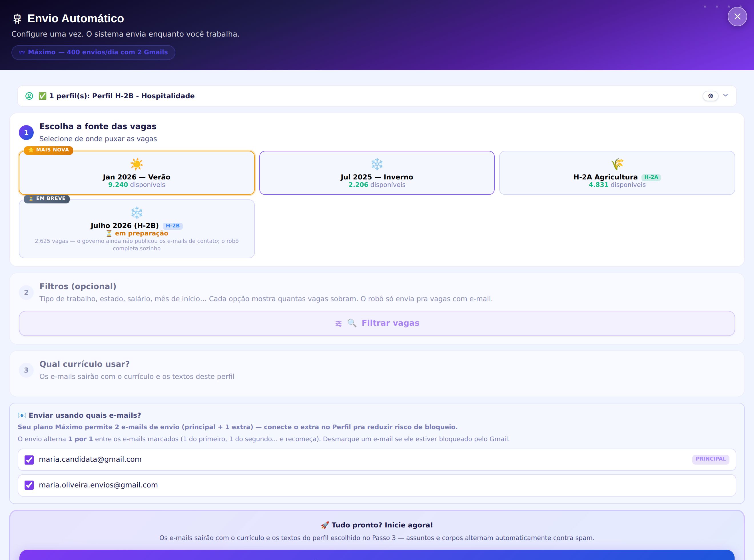Click the rocket icon by Tudo pronto
This screenshot has width=754, height=560.
tap(325, 525)
